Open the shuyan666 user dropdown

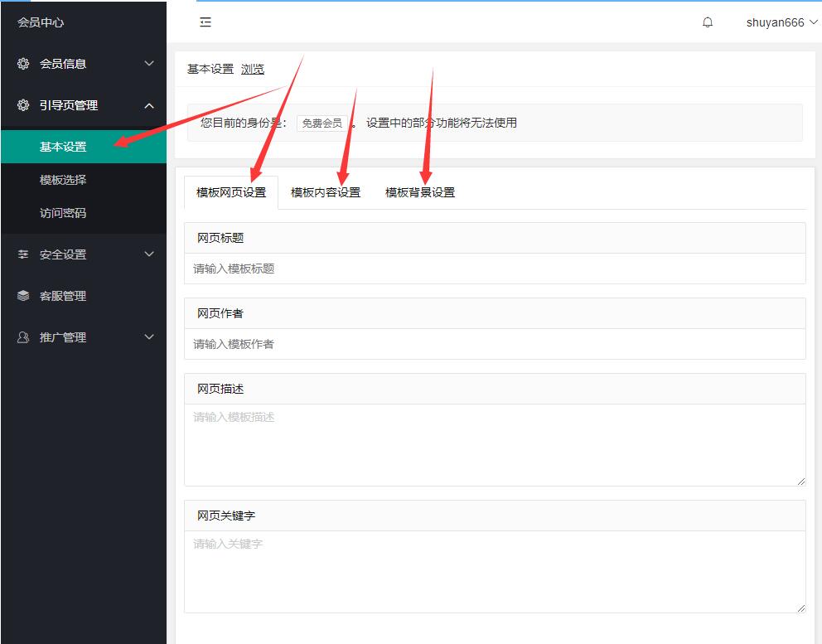pyautogui.click(x=781, y=22)
